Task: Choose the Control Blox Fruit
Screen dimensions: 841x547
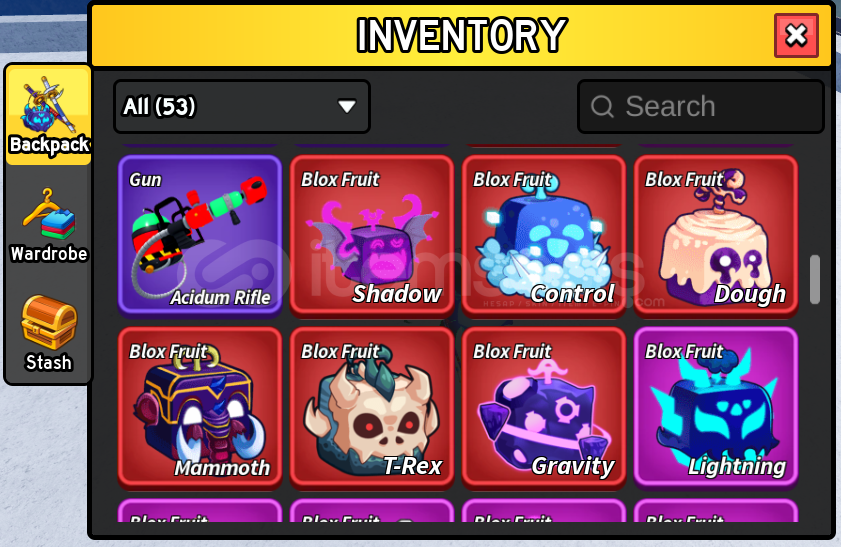Action: tap(544, 234)
